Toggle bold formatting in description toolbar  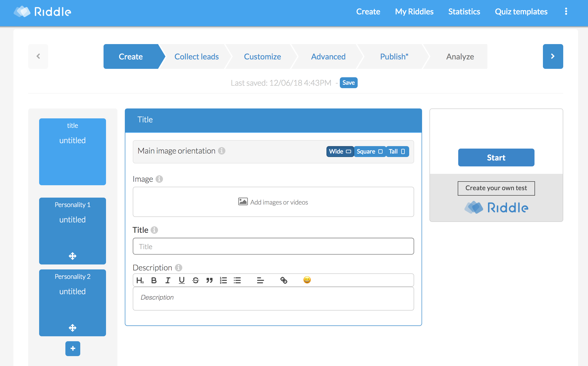(154, 280)
